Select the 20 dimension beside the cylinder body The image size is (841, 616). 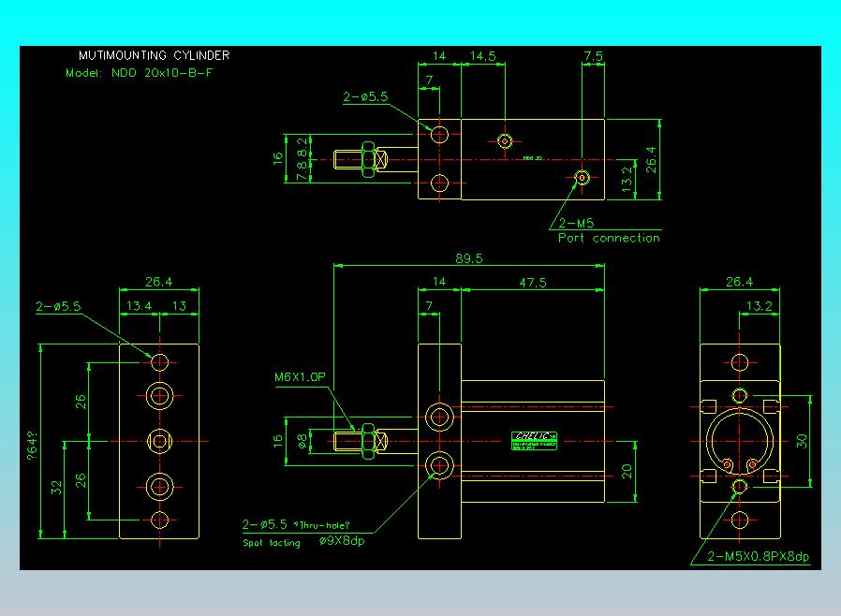click(x=627, y=471)
